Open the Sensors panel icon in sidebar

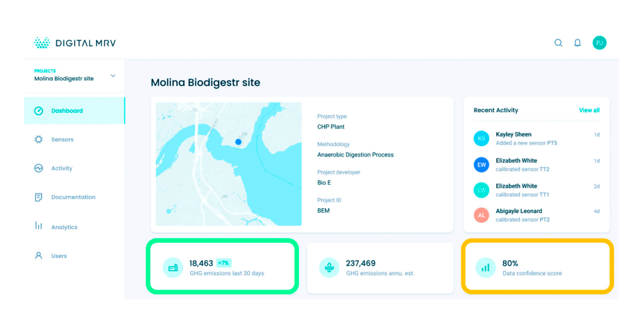click(40, 139)
